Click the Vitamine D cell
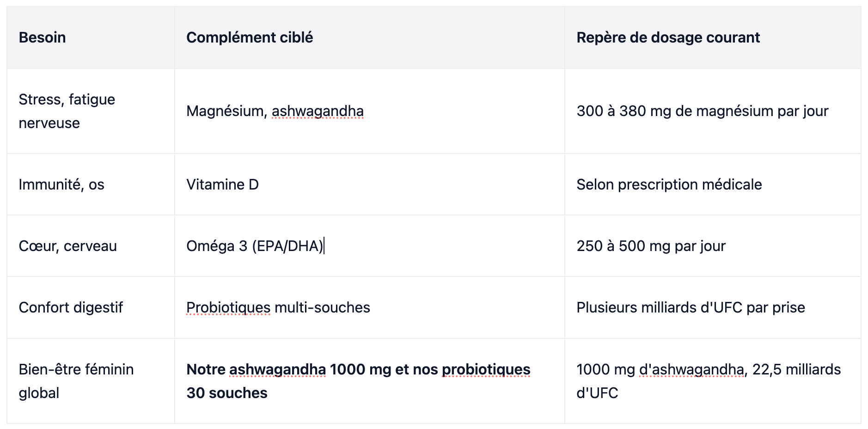 tap(369, 184)
